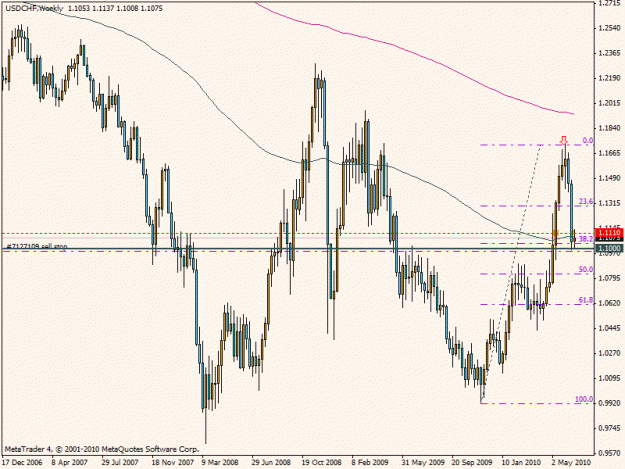Click the USDCHF,Weekly chart title text

pos(34,8)
